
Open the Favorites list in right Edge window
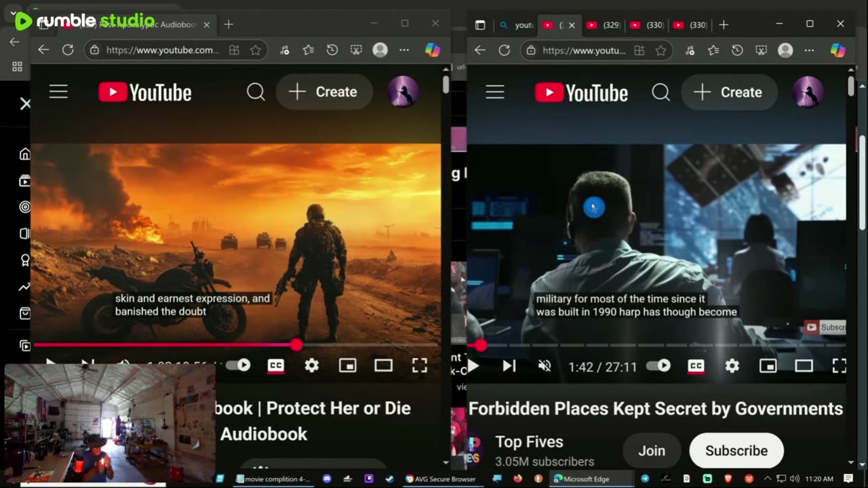pos(713,50)
